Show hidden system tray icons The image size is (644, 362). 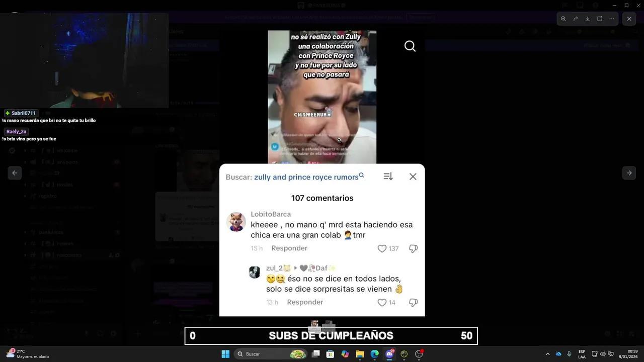(547, 354)
